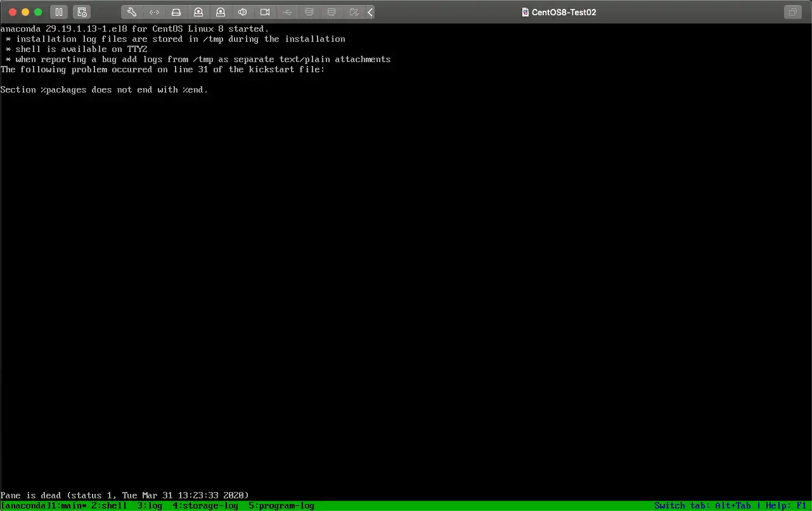This screenshot has width=812, height=511.
Task: Switch to the 1:main tmux tab
Action: click(71, 506)
